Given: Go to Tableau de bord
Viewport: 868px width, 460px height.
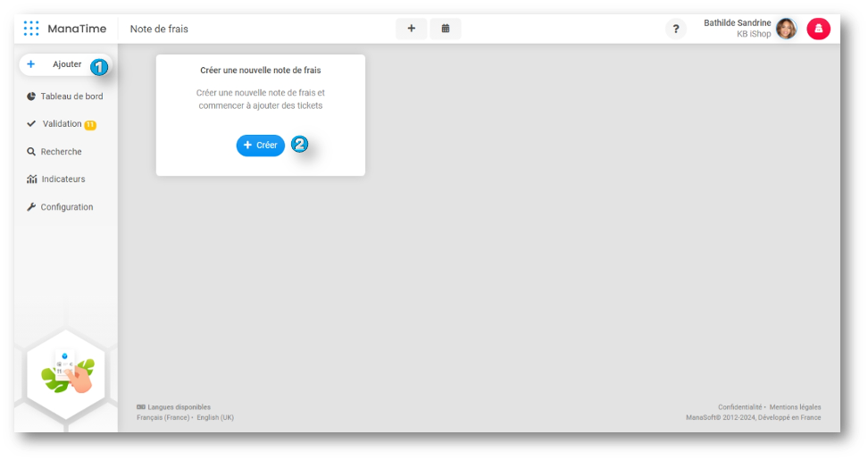Looking at the screenshot, I should [71, 96].
